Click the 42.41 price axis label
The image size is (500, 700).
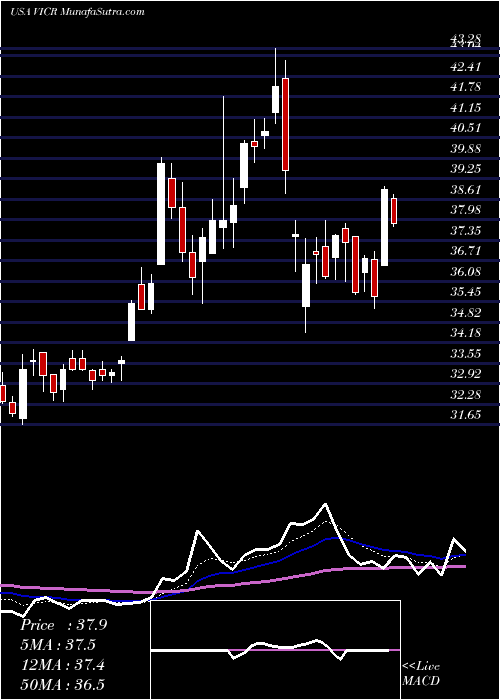coord(466,67)
